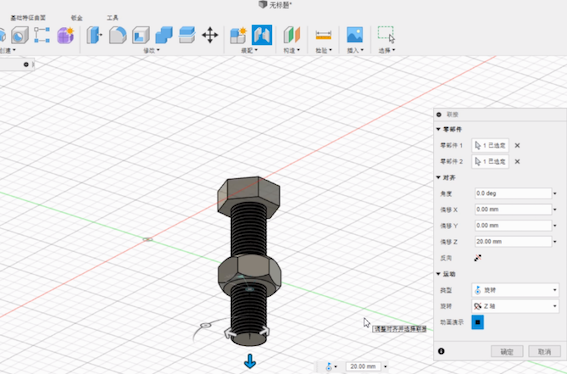Screen dimensions: 567x374
Task: Clear the Component 2 selection
Action: coord(517,161)
